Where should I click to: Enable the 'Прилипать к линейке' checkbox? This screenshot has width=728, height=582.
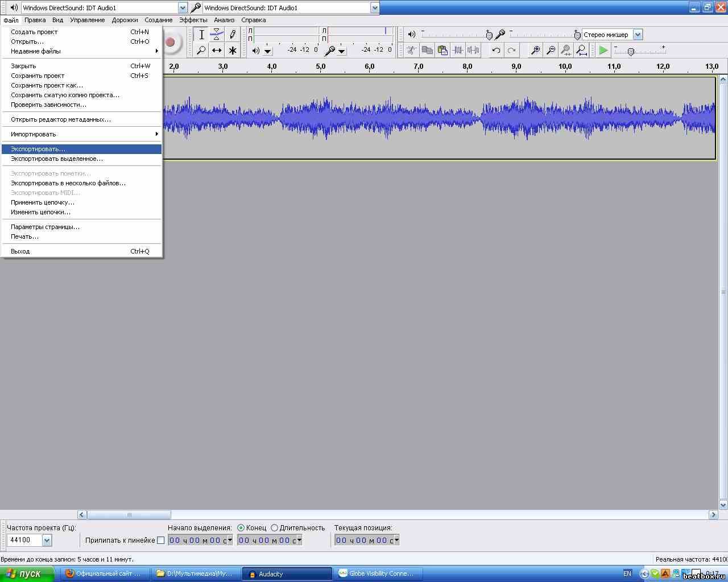tap(160, 541)
